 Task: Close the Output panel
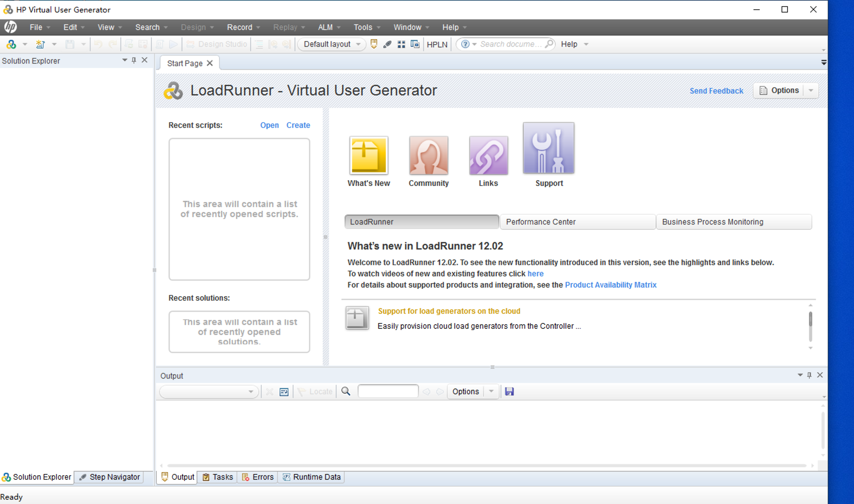(820, 375)
